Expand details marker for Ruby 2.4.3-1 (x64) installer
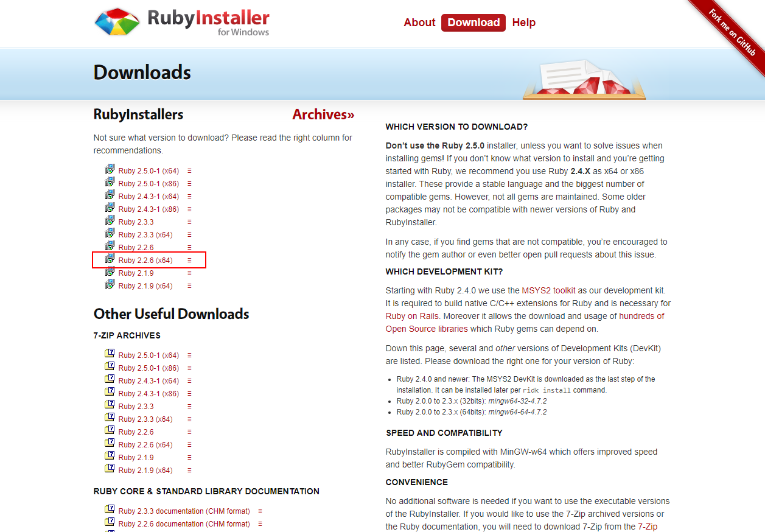The image size is (765, 532). coord(189,197)
